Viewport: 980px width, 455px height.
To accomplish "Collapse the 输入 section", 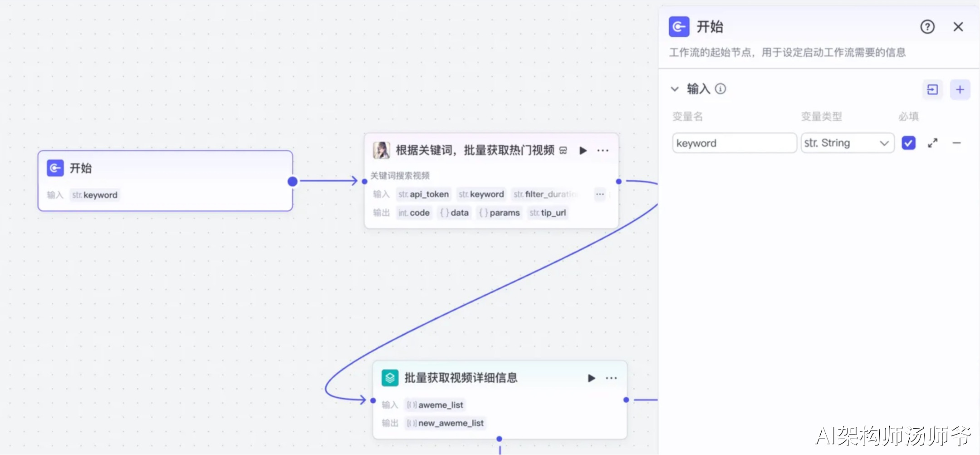I will point(675,89).
